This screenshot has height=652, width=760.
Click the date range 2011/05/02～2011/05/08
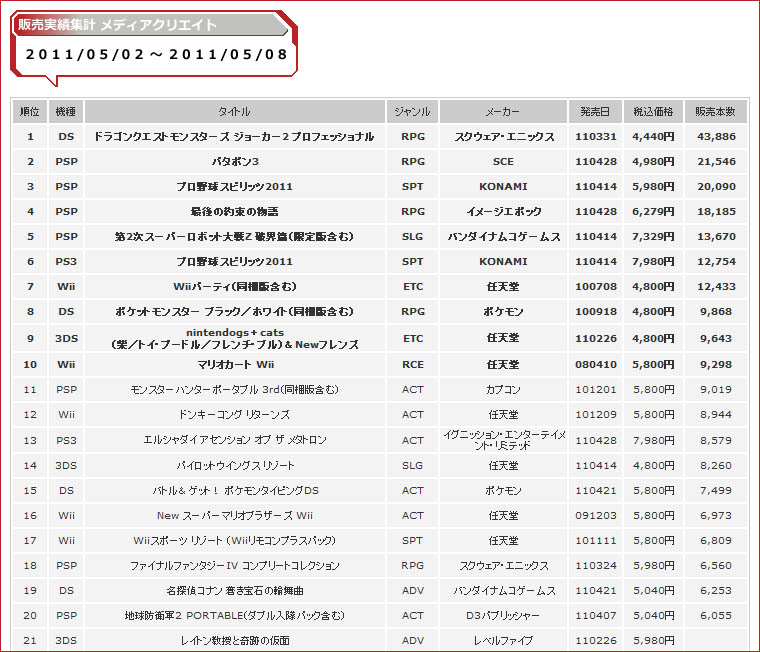157,54
